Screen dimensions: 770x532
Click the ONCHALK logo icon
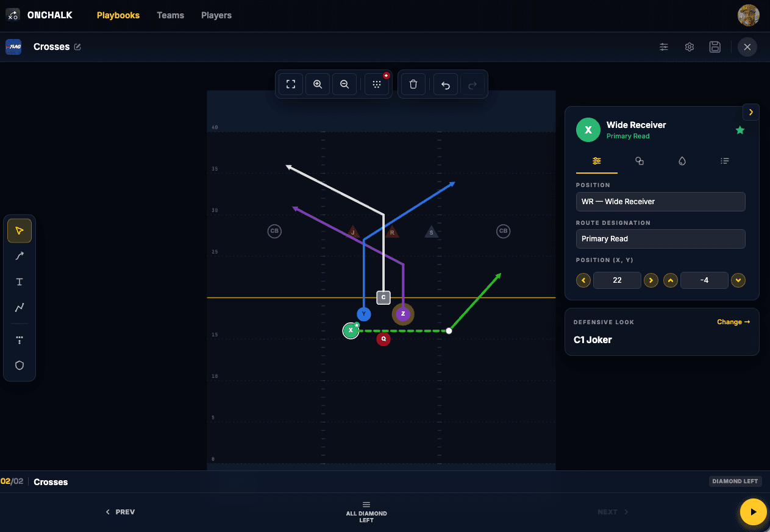tap(13, 15)
